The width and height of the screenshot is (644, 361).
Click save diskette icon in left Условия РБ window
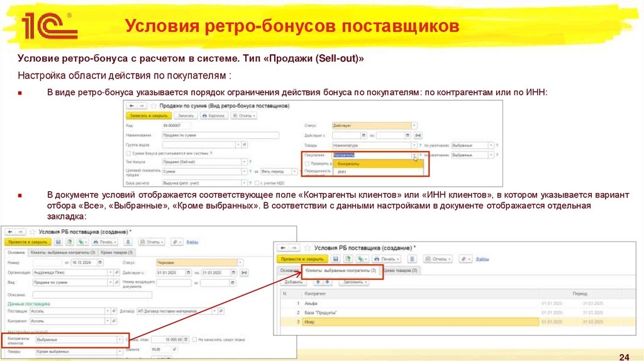[58, 242]
